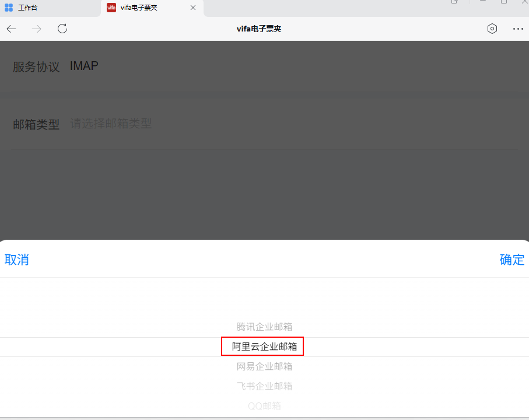Click the IMAP service protocol value
Screen dimensions: 529x420
click(x=84, y=66)
